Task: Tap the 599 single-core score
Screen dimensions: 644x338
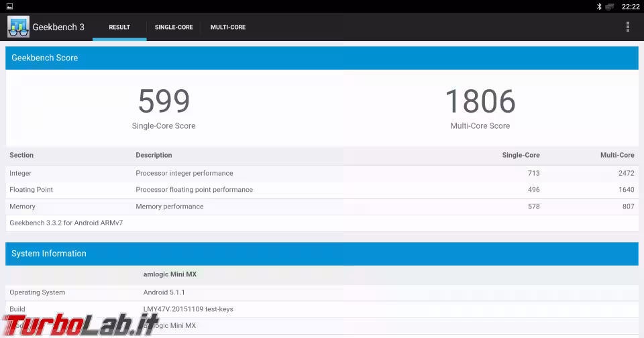Action: (x=164, y=101)
